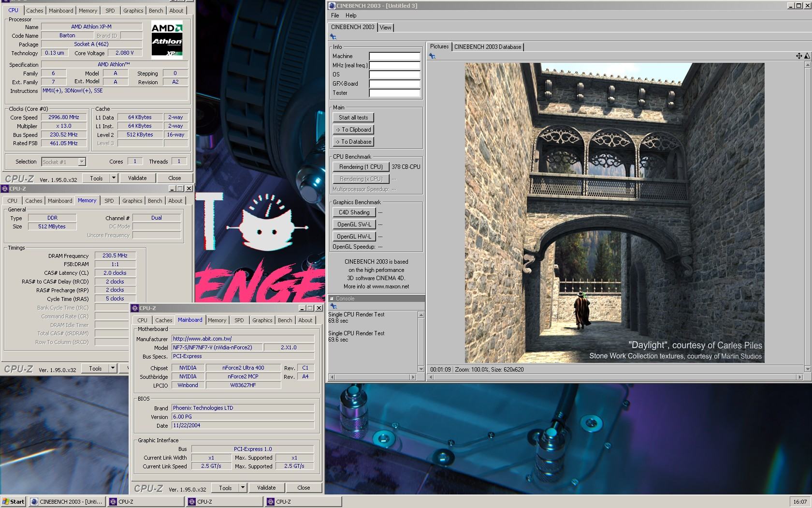Click the Daylight rendered image
812x508 pixels.
(614, 213)
